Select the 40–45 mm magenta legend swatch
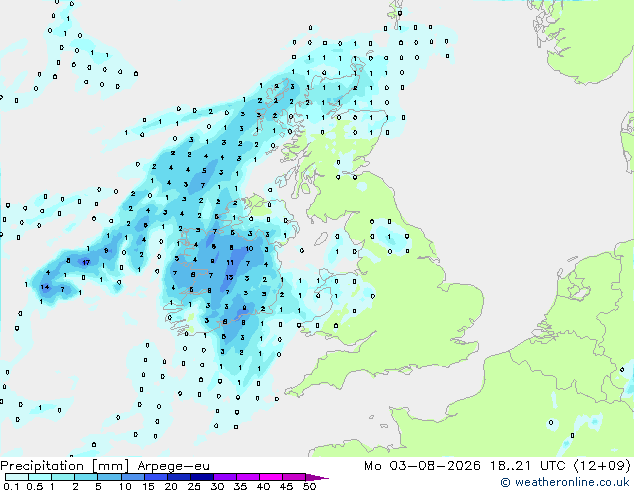This screenshot has width=634, height=490. pyautogui.click(x=271, y=477)
